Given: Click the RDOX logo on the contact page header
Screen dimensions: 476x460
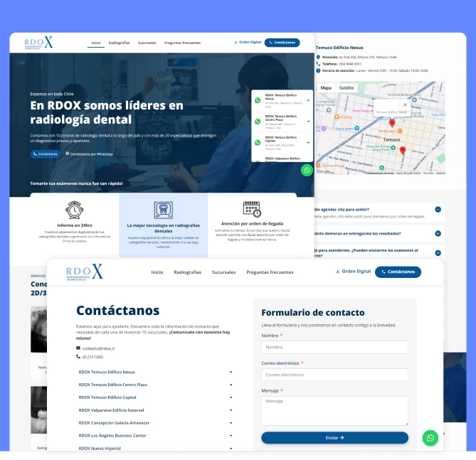Looking at the screenshot, I should [x=85, y=272].
